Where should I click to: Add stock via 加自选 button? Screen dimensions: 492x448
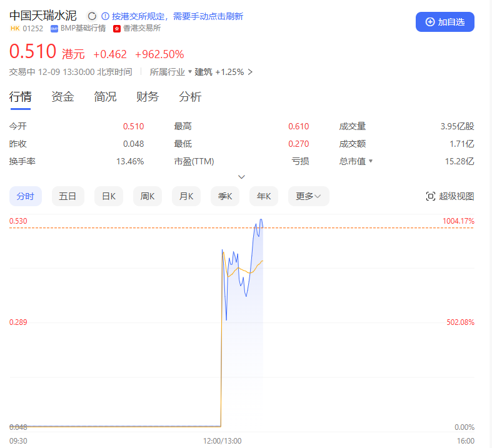[445, 22]
